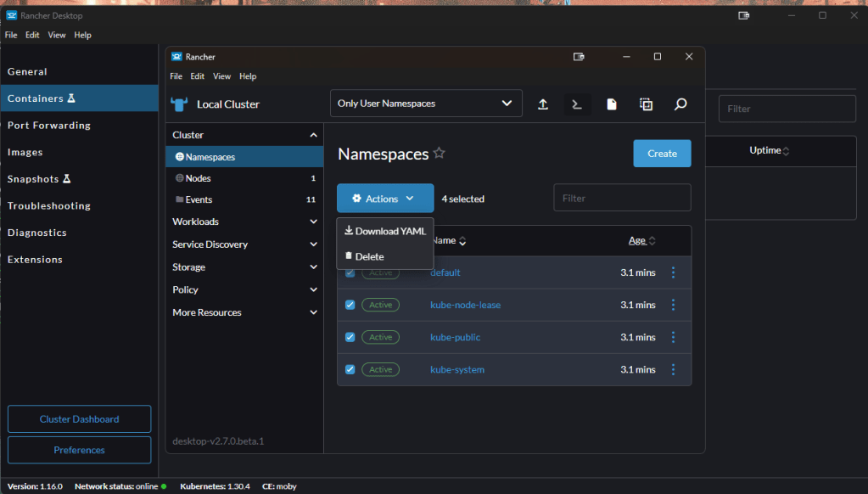Choose Delete from Actions menu
The width and height of the screenshot is (868, 494).
point(385,256)
